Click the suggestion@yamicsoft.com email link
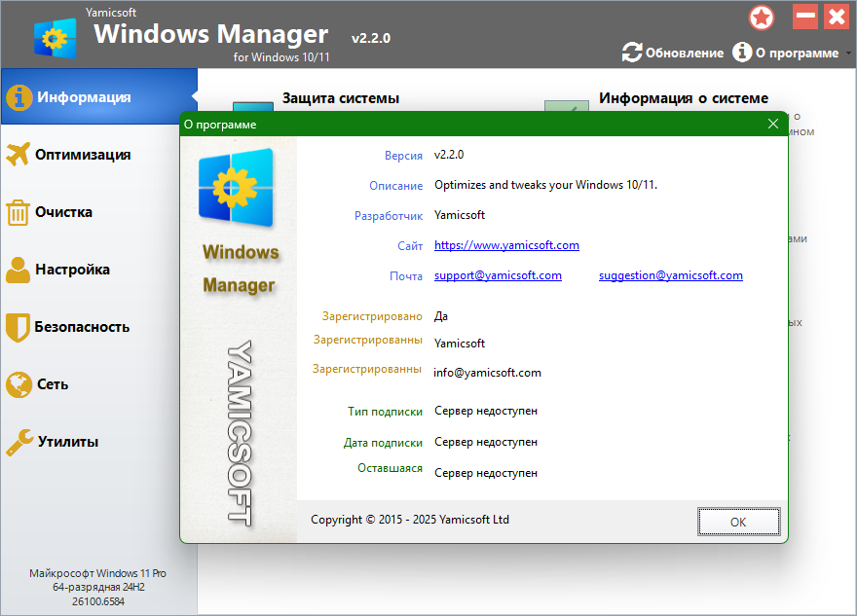Screen dimensions: 857x616 pyautogui.click(x=670, y=275)
